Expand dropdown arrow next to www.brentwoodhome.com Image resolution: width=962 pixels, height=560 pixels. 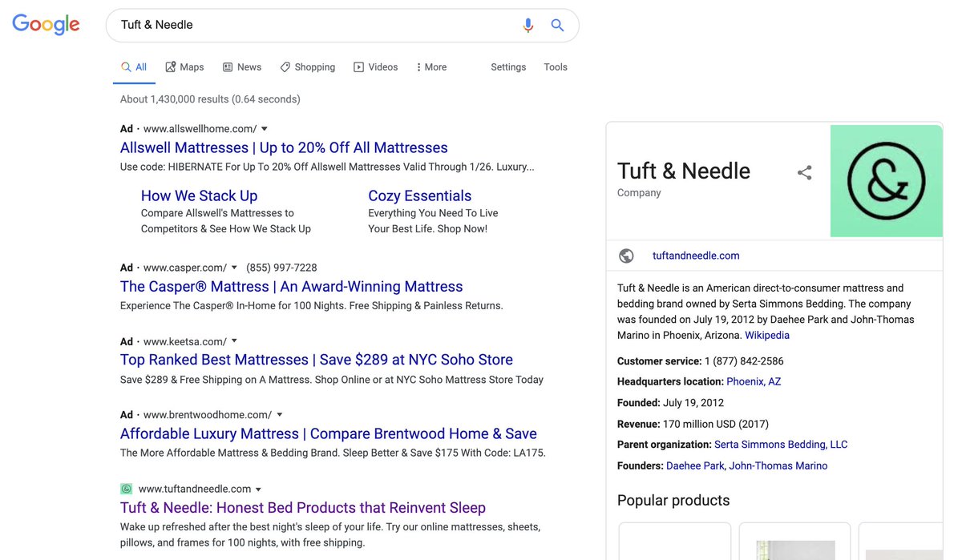point(279,415)
